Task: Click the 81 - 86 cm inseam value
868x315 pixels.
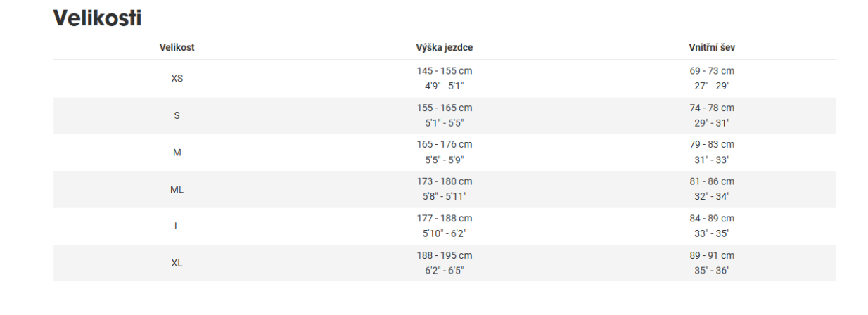Action: click(712, 181)
